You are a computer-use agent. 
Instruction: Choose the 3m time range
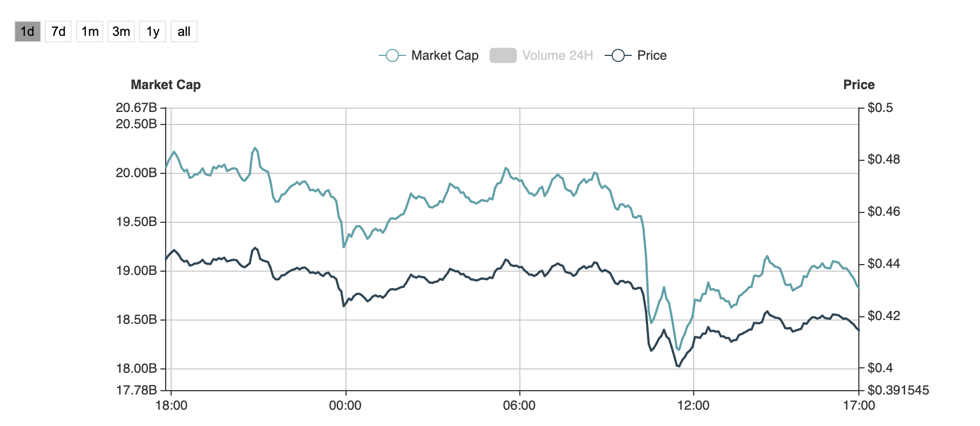pyautogui.click(x=121, y=32)
